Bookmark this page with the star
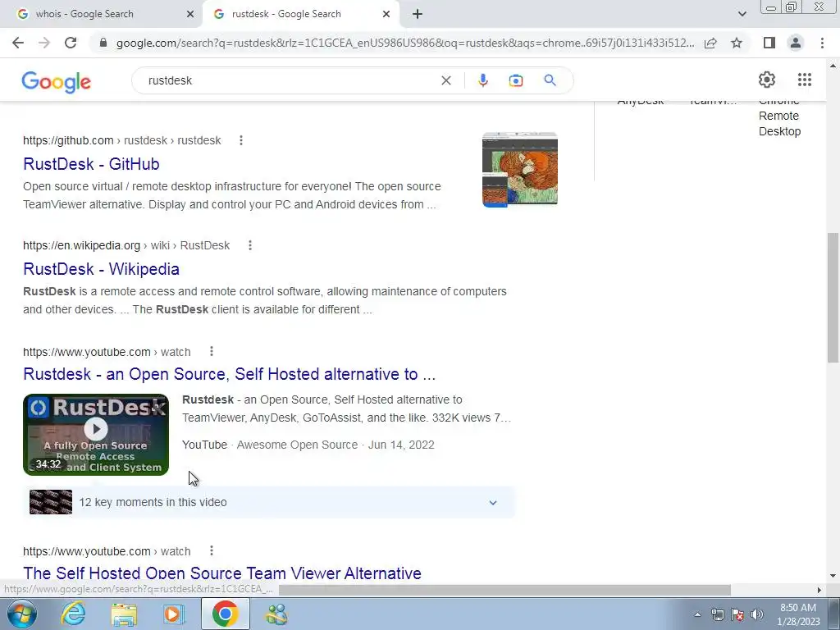This screenshot has width=840, height=630. 737,43
